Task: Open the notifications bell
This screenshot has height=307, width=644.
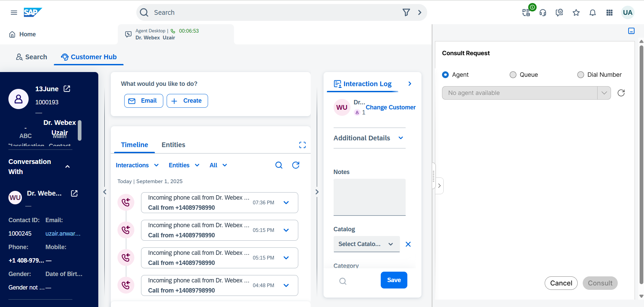Action: (x=592, y=13)
